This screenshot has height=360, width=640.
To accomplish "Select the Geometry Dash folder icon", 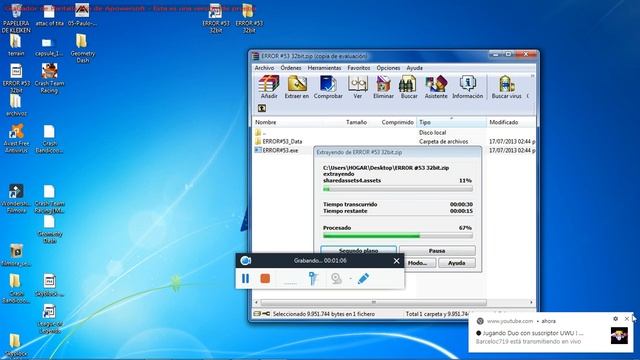I will point(82,48).
